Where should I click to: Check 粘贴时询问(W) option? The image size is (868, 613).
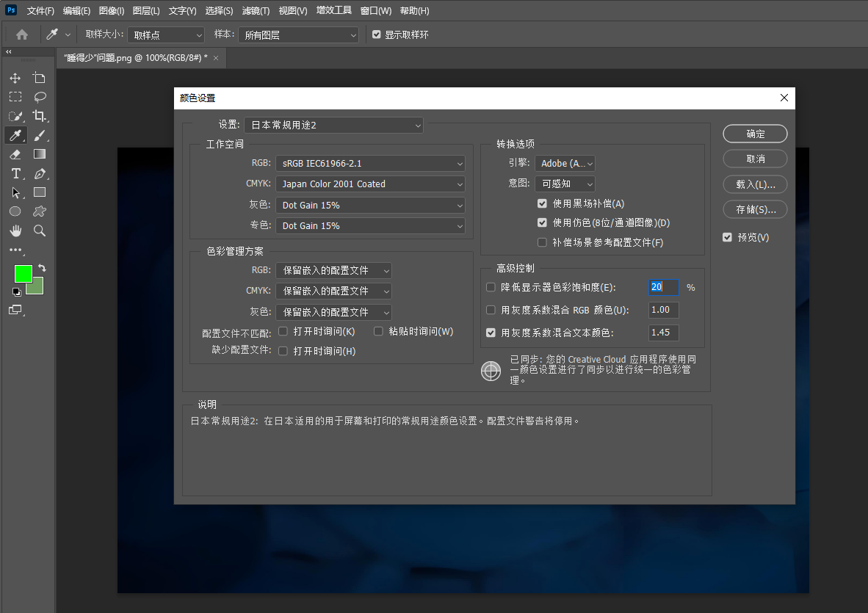tap(378, 331)
